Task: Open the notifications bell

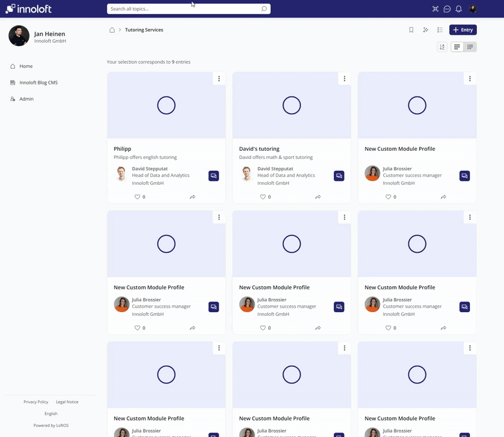Action: point(459,9)
